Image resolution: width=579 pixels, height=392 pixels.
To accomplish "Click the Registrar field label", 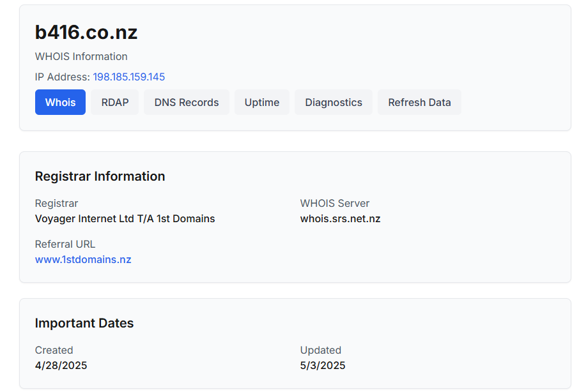I will point(56,203).
